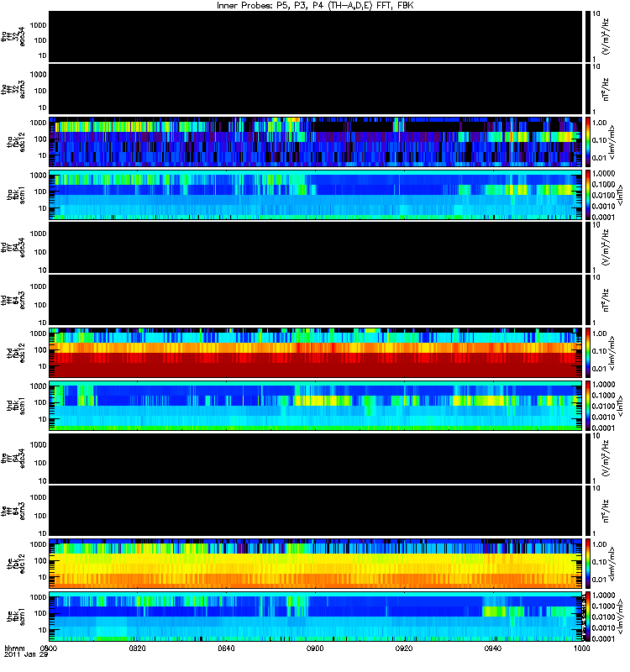The image size is (630, 672).
Task: Click the black color bar beside the fff edc34
Action: [x=587, y=459]
